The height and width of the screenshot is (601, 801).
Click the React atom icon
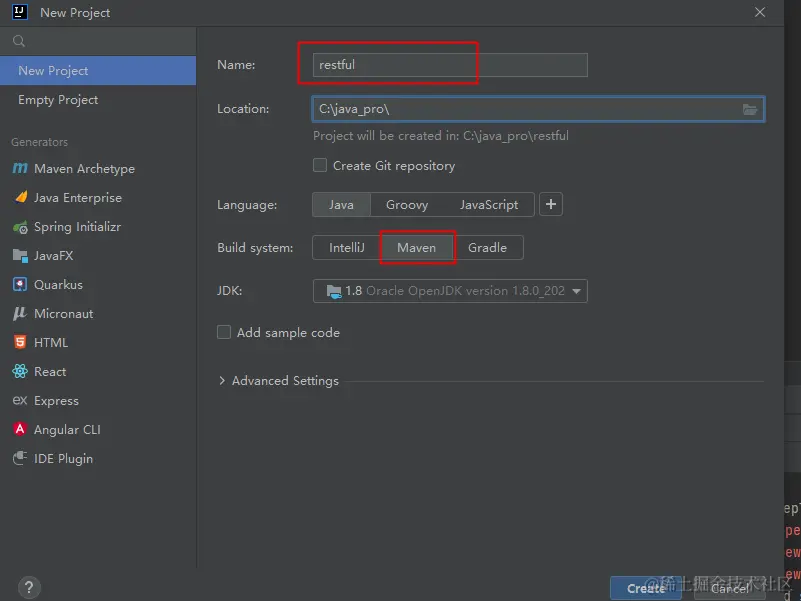click(x=20, y=372)
